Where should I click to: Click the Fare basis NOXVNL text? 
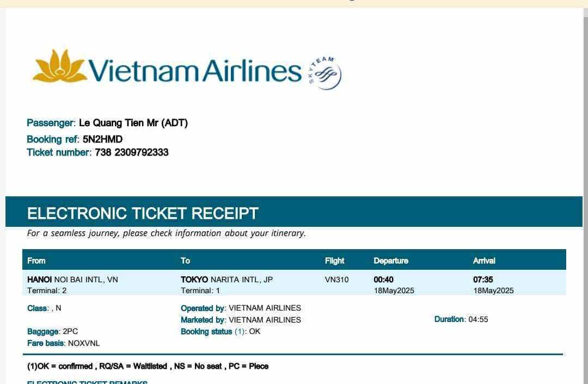(x=83, y=343)
